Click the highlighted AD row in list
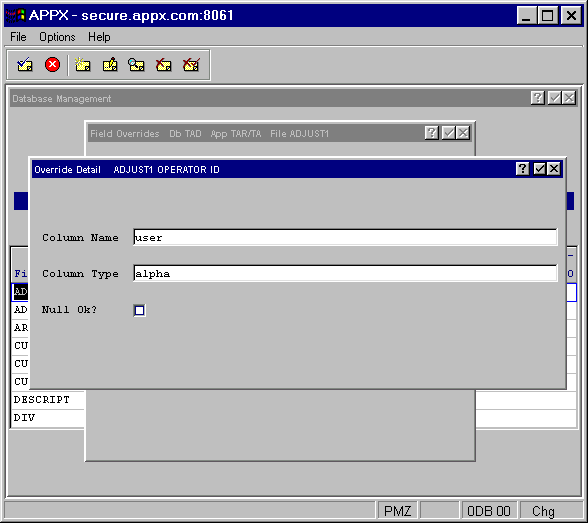Screen dimensions: 588x523 click(x=20, y=292)
